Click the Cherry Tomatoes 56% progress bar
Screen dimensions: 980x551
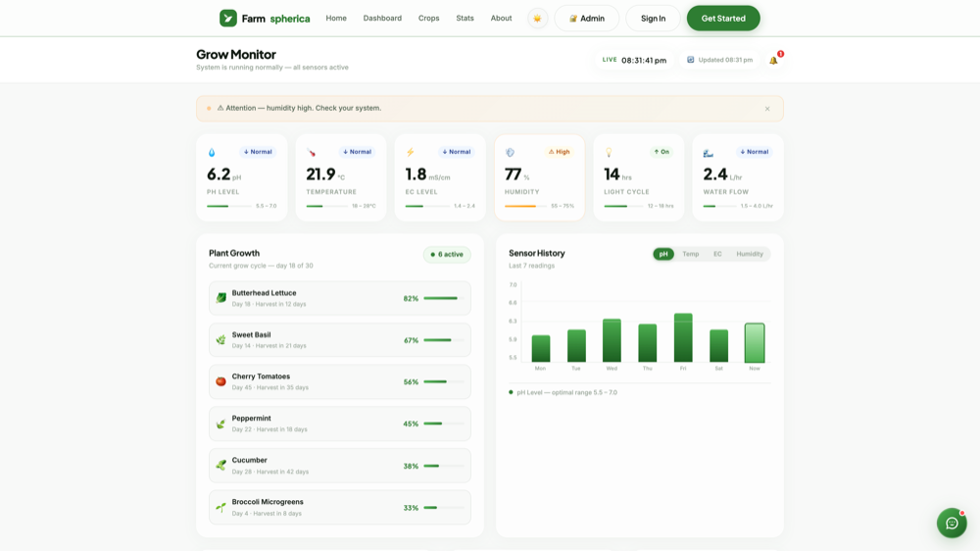(x=444, y=381)
